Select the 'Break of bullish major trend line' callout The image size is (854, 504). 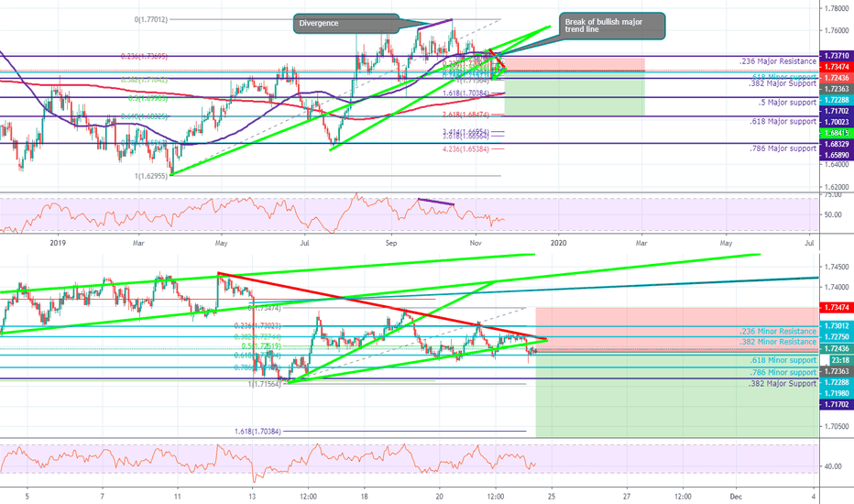pyautogui.click(x=611, y=26)
